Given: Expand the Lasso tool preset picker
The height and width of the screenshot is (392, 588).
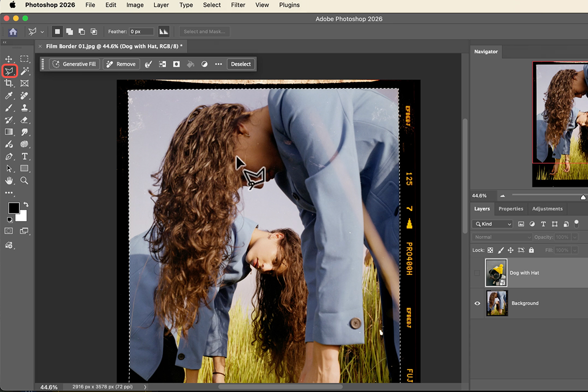Looking at the screenshot, I should (x=42, y=32).
